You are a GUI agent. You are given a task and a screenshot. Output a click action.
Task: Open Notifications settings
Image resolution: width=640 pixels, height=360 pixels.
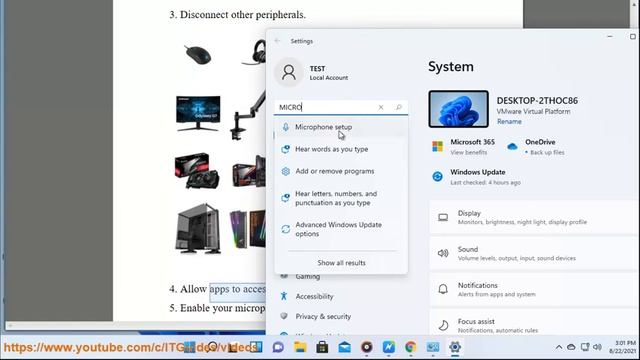(x=534, y=289)
